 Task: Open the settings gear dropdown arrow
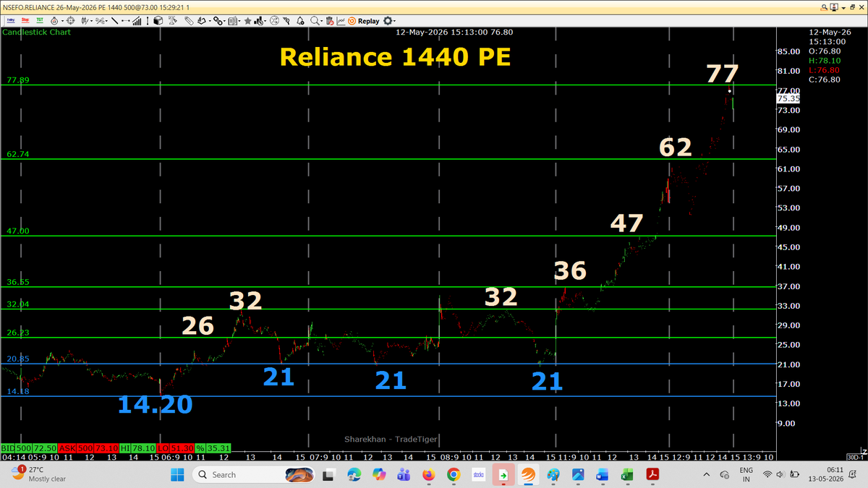[395, 22]
